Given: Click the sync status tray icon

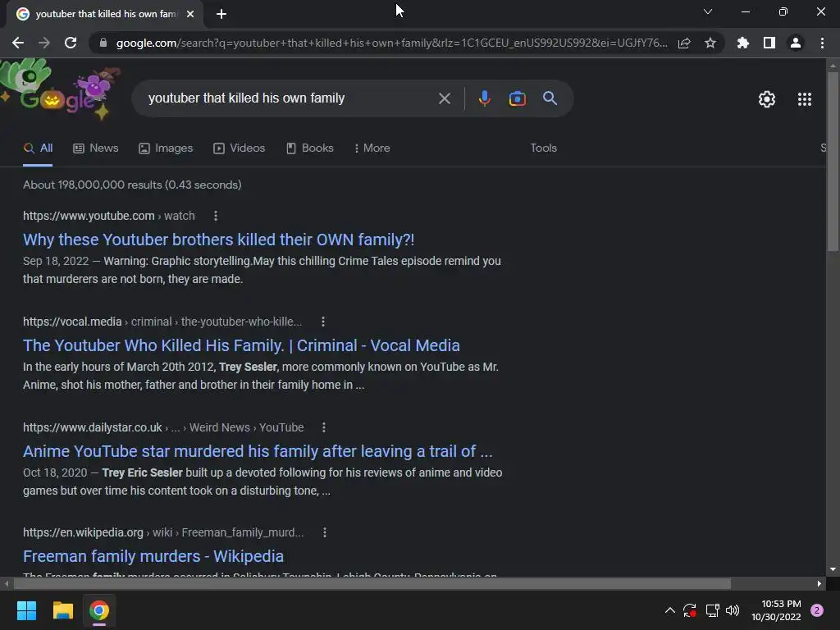Looking at the screenshot, I should click(x=689, y=610).
